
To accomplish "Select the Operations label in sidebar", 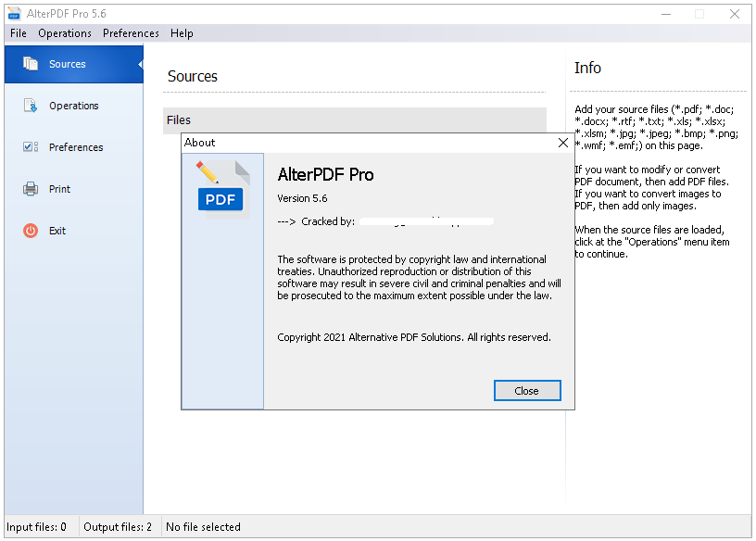I will (74, 106).
